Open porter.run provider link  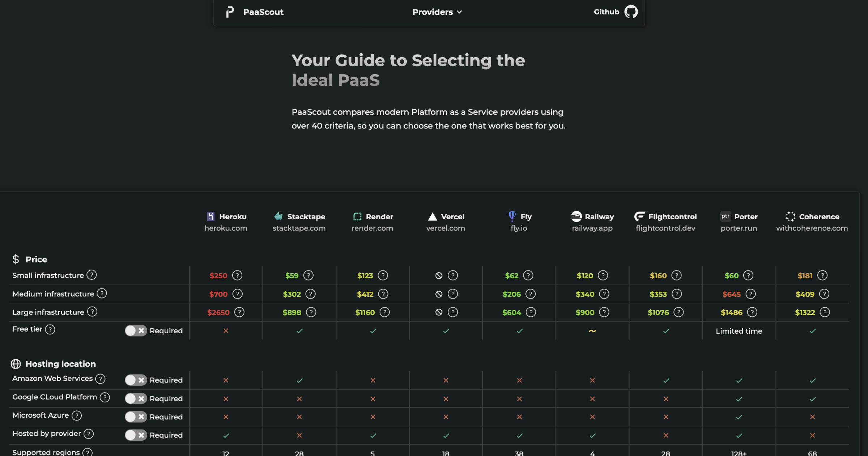(739, 228)
